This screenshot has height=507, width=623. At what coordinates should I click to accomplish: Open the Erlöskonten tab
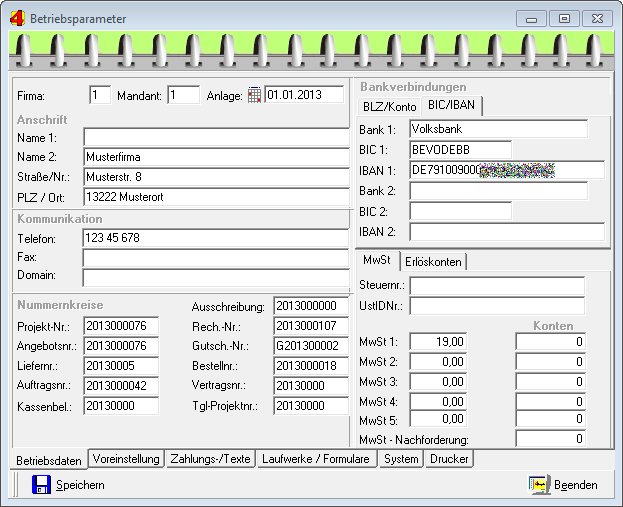click(433, 261)
